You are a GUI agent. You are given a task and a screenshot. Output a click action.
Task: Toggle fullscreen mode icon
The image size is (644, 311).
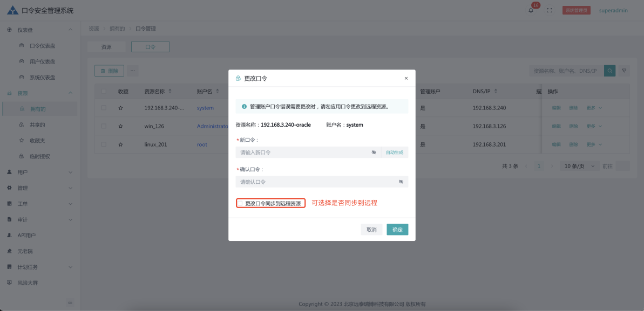(x=550, y=10)
